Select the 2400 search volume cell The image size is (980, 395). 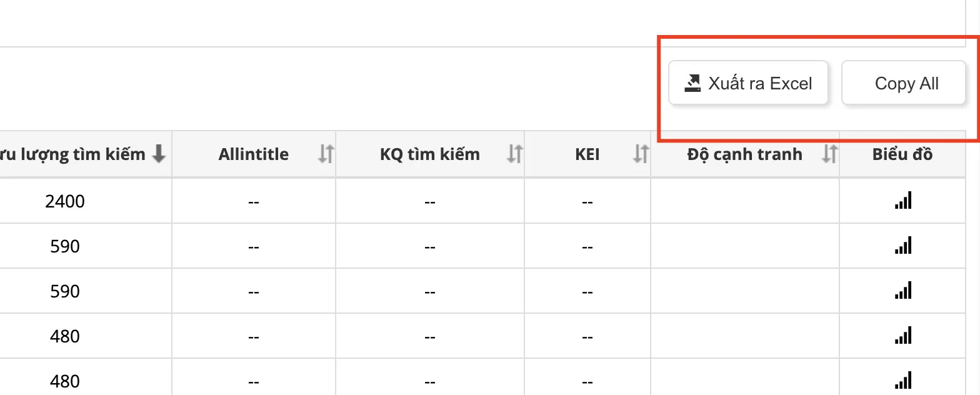click(65, 201)
